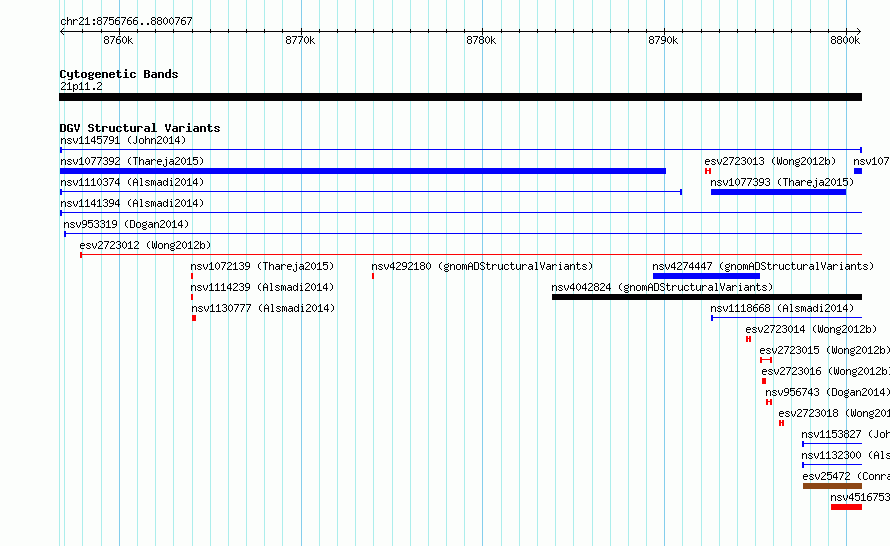The image size is (890, 546).
Task: Click the esv2723012 (Wong2012b) label
Action: 145,245
